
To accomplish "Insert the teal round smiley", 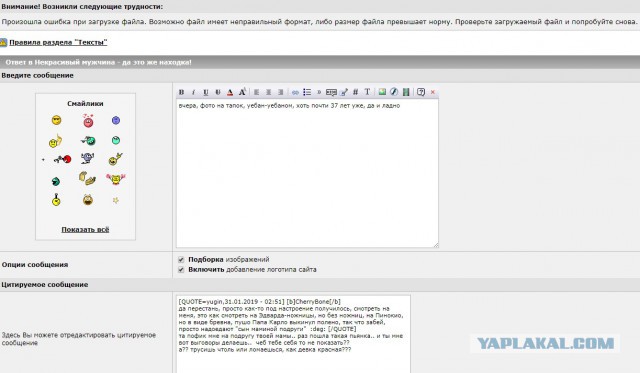I will [116, 140].
